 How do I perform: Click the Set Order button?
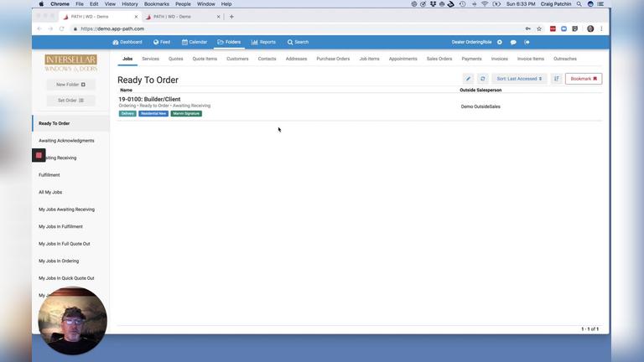click(70, 101)
